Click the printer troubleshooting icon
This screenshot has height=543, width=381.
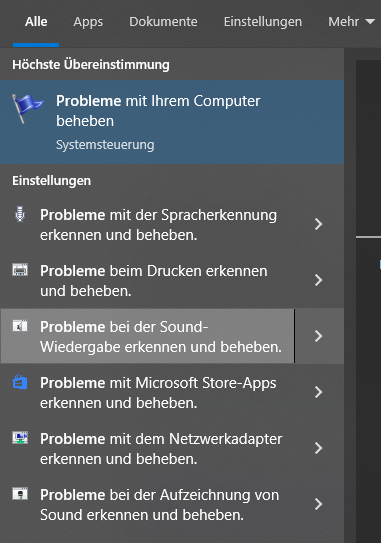(x=20, y=269)
